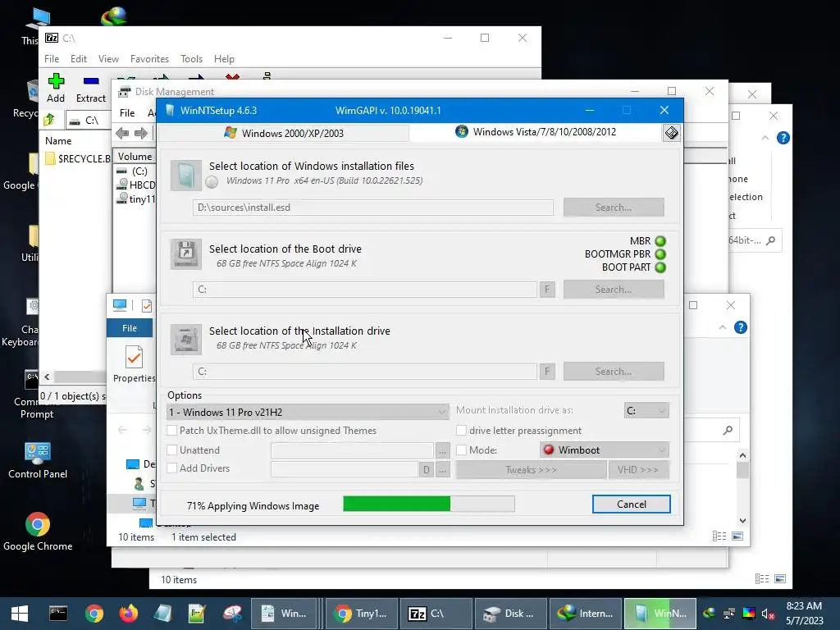Click the Windows install files disc icon
This screenshot has height=630, width=840.
pyautogui.click(x=186, y=176)
